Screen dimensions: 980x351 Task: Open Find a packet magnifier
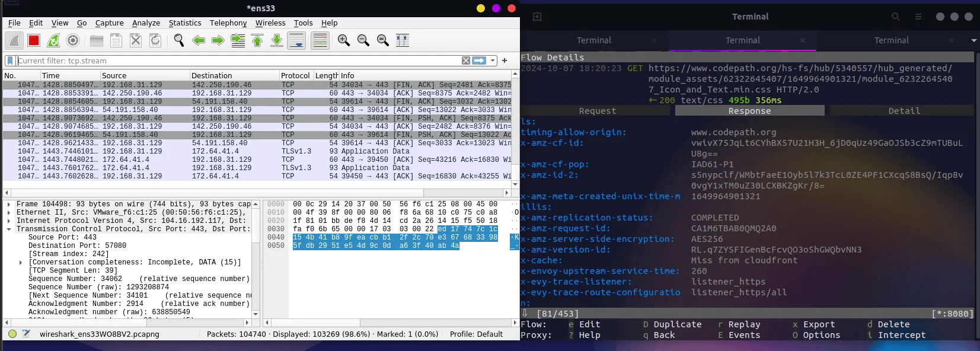[179, 40]
